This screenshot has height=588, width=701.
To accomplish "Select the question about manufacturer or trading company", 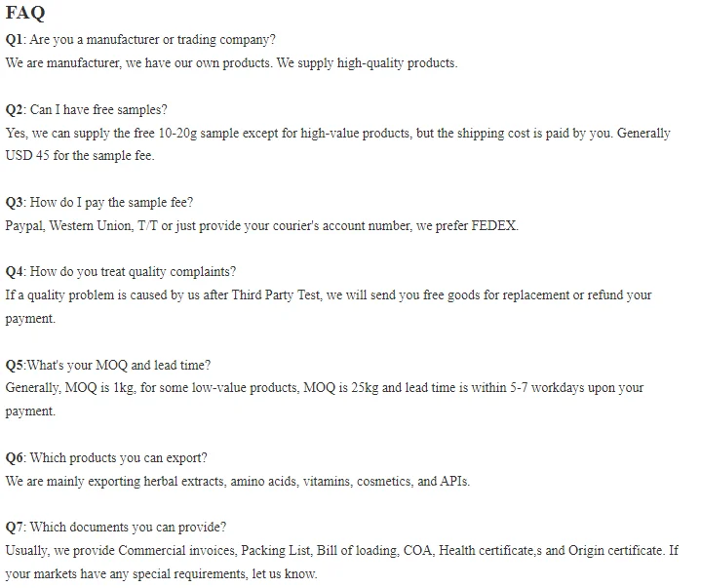I will click(x=152, y=40).
